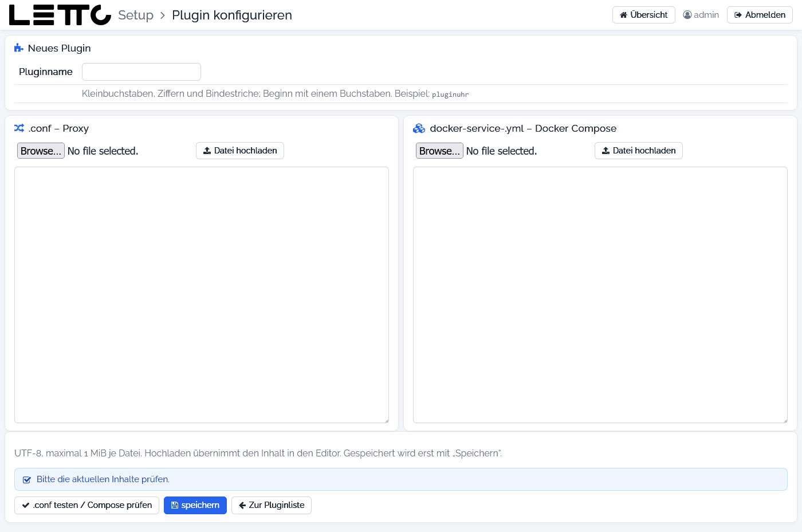Click the ".conf – Proxy" panel heading
Image resolution: width=802 pixels, height=532 pixels.
click(59, 128)
